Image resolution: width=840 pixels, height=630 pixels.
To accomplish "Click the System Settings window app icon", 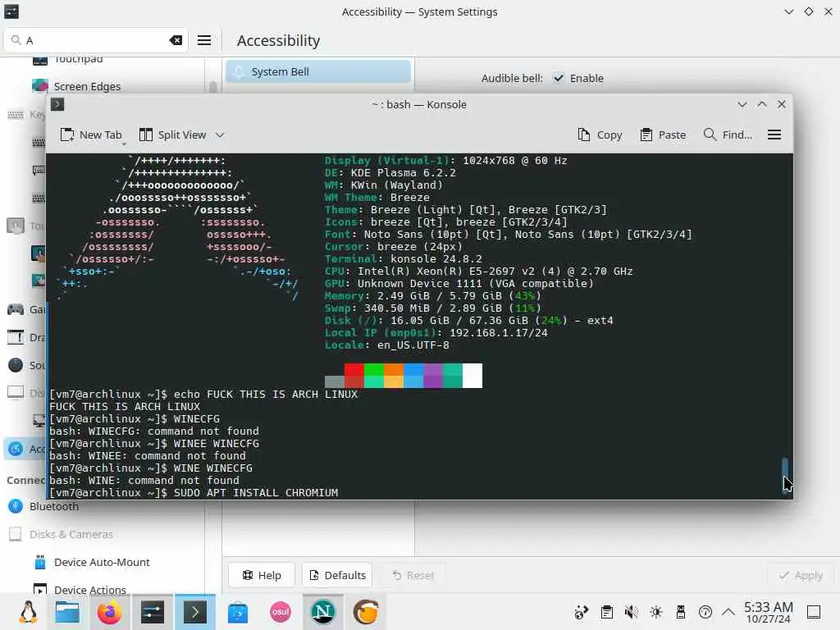I will click(11, 11).
